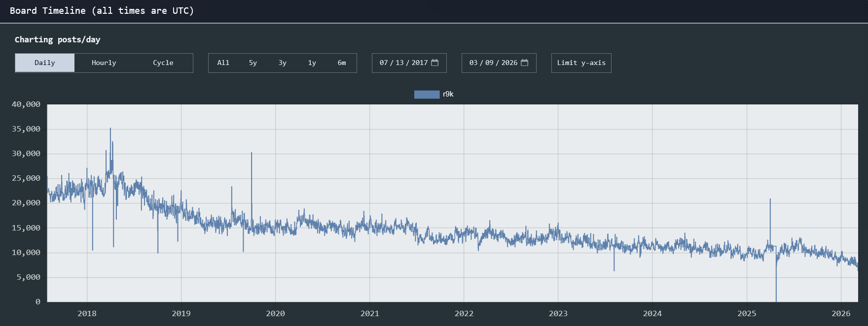Set range to 1y
Image resolution: width=868 pixels, height=326 pixels.
[x=312, y=63]
